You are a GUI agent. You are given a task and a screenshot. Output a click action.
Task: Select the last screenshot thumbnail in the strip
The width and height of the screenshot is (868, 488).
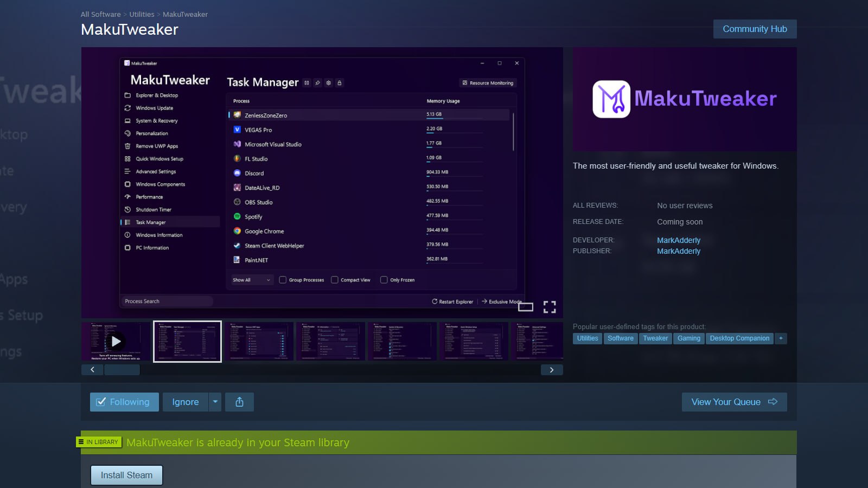point(537,341)
